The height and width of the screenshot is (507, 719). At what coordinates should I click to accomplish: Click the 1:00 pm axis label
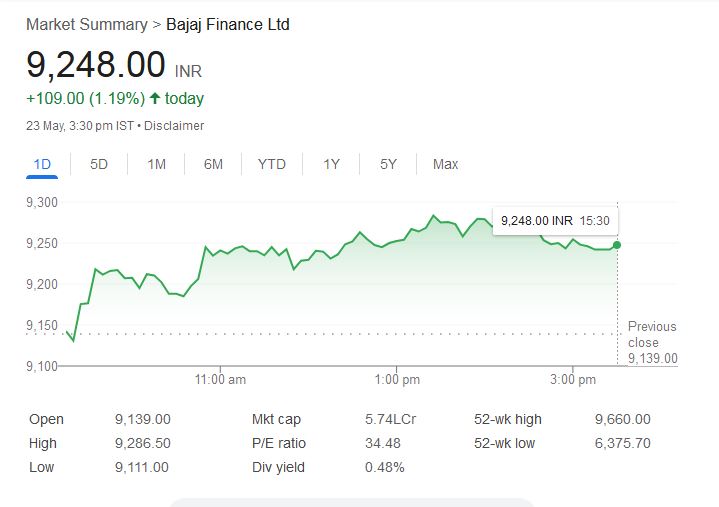click(x=397, y=380)
